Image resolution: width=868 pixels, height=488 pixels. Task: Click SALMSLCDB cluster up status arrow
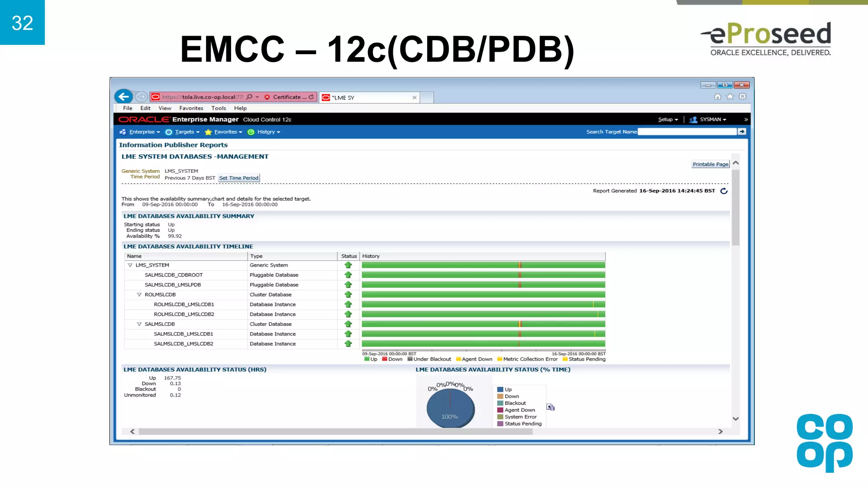coord(348,324)
